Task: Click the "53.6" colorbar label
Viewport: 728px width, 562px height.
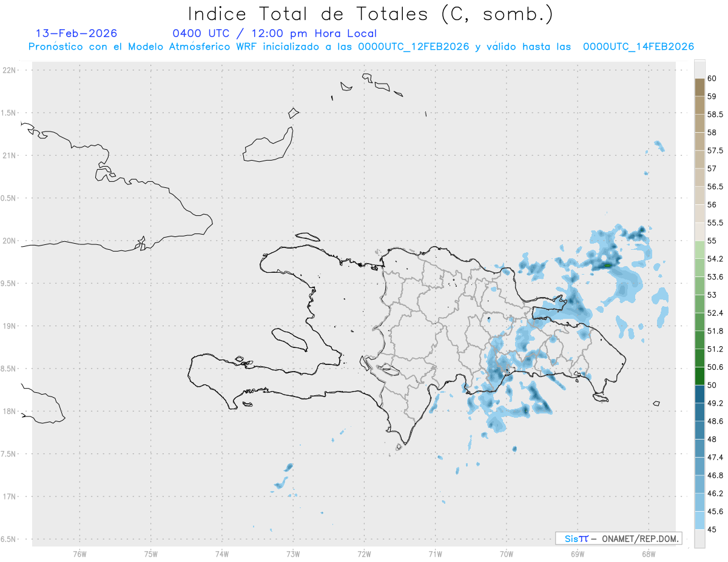Action: 715,277
